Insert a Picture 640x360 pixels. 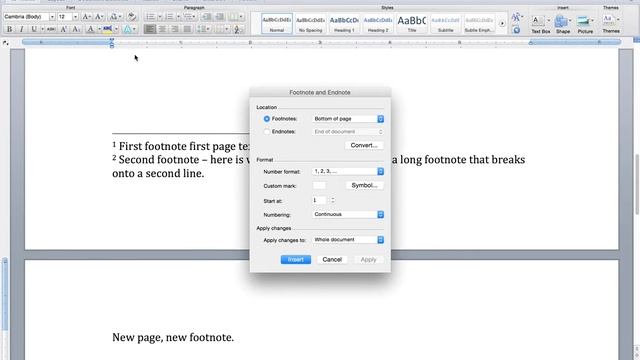tap(585, 24)
